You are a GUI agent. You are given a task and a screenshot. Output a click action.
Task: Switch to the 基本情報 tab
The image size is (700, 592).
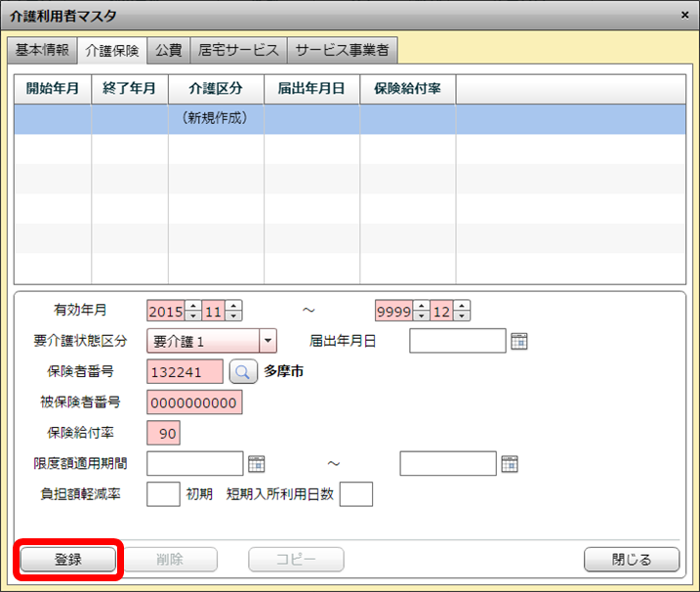pos(41,50)
